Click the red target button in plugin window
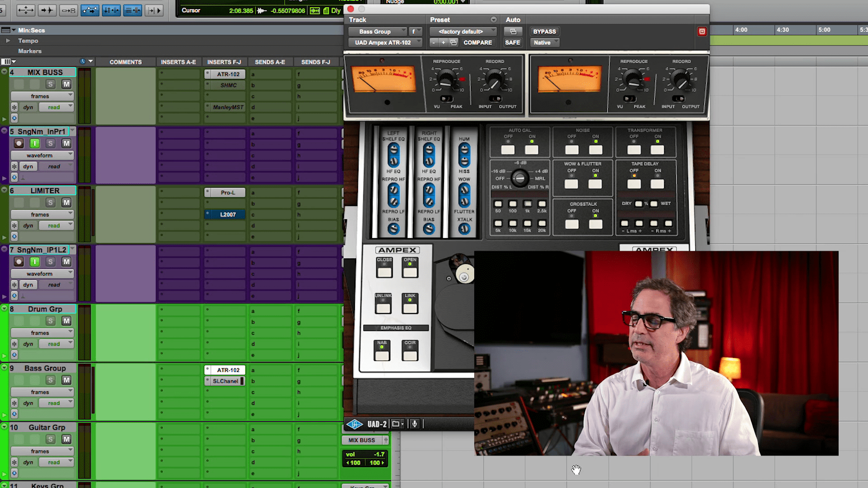The image size is (868, 488). pos(702,31)
